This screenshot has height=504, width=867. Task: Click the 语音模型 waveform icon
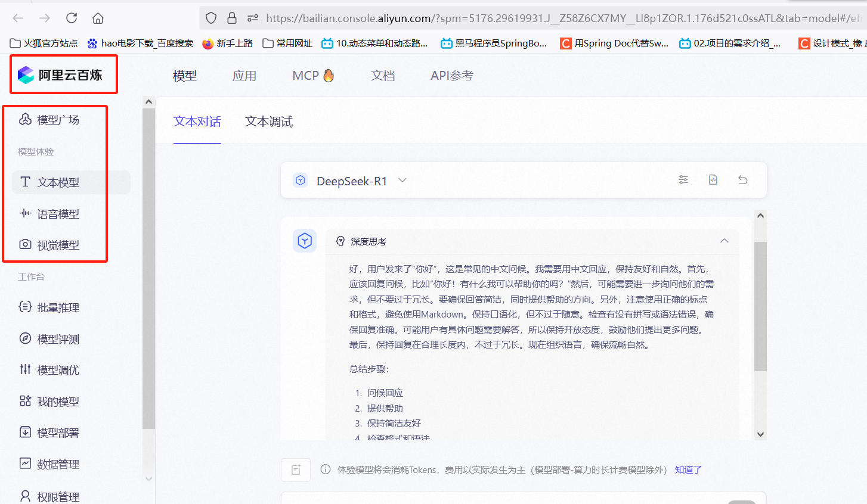25,213
